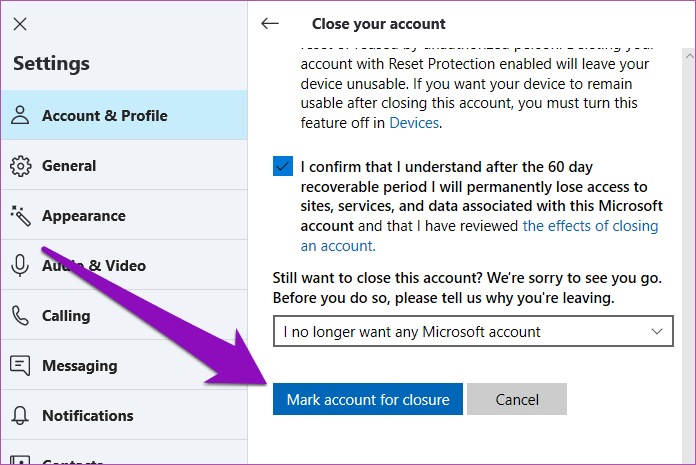This screenshot has height=465, width=696.
Task: Click the Settings title text
Action: [x=51, y=63]
